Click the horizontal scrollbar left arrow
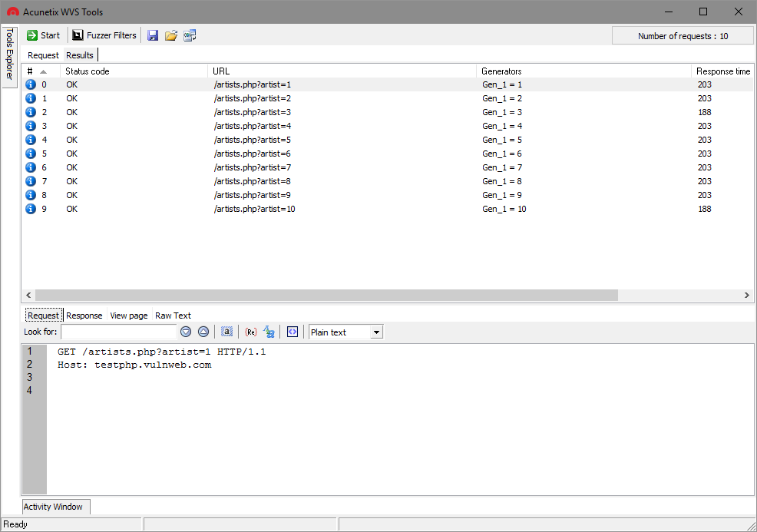Viewport: 757px width, 532px height. point(28,295)
